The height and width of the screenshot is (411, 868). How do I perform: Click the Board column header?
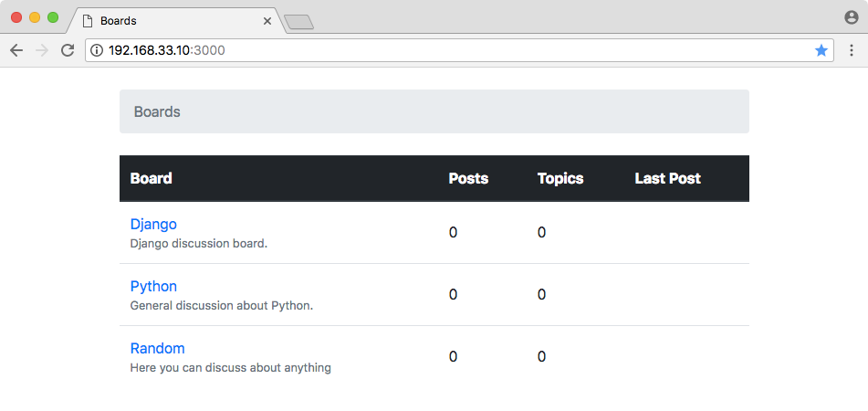(x=152, y=178)
